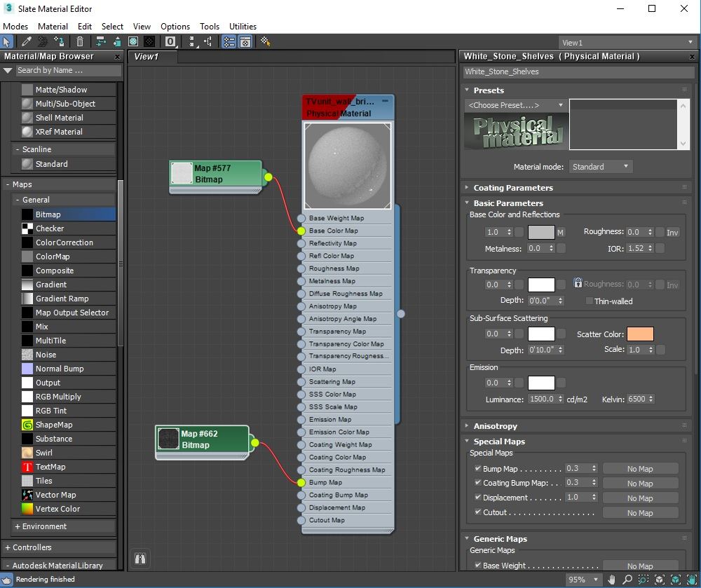Toggle the Displacement checkbox off
The width and height of the screenshot is (701, 588).
pos(478,498)
